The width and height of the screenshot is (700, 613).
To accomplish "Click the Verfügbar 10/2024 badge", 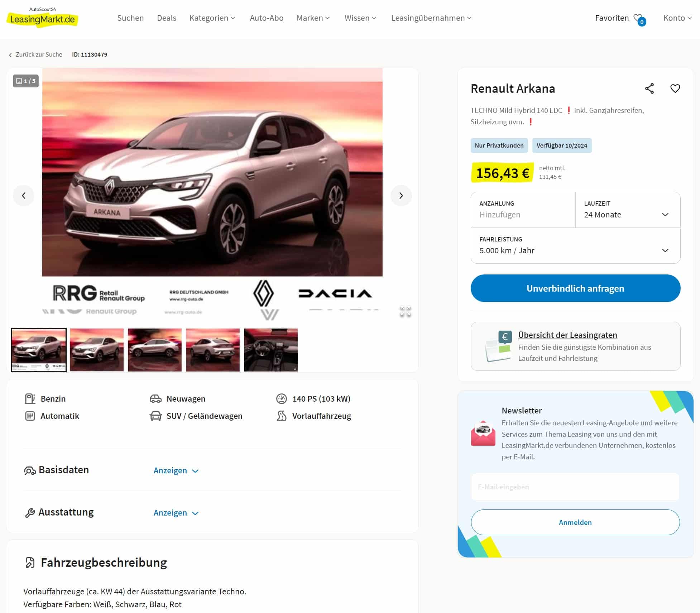I will 562,145.
